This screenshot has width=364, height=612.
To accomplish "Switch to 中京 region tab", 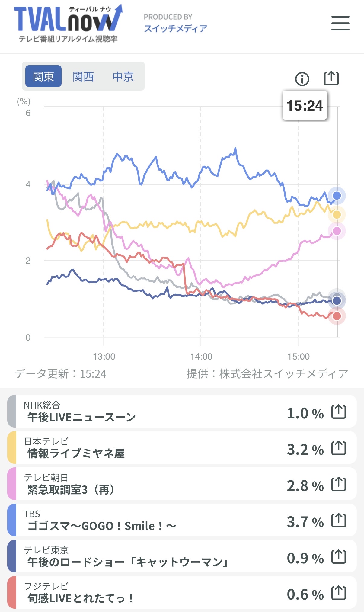I will [x=123, y=76].
